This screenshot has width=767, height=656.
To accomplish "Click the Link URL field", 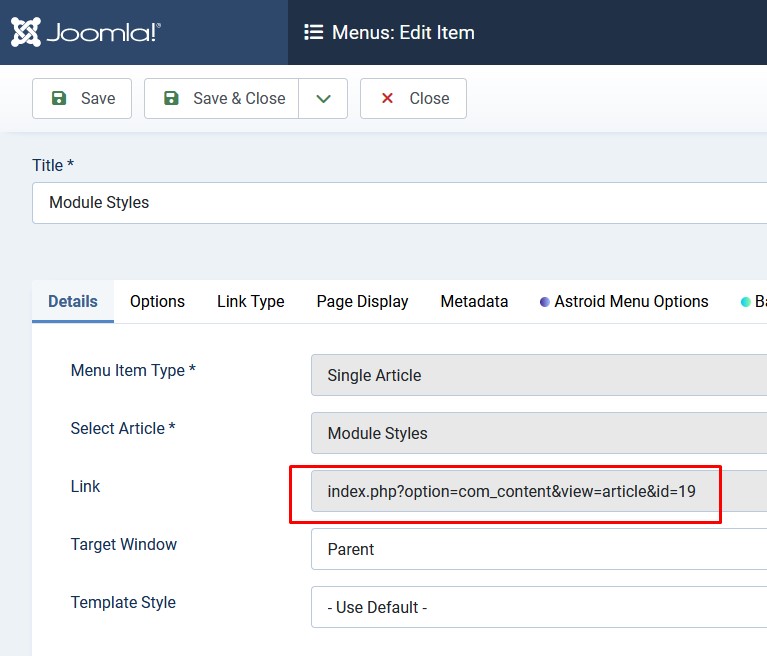I will pyautogui.click(x=539, y=491).
